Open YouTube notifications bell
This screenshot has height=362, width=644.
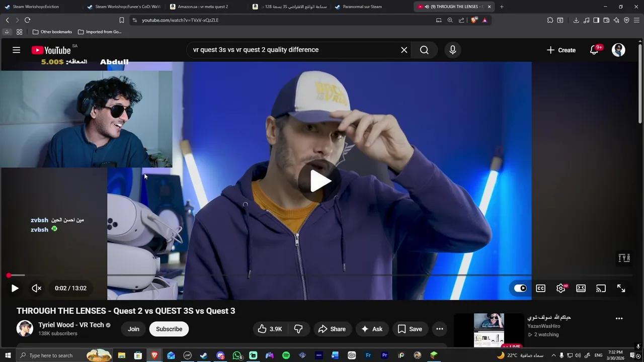[594, 50]
